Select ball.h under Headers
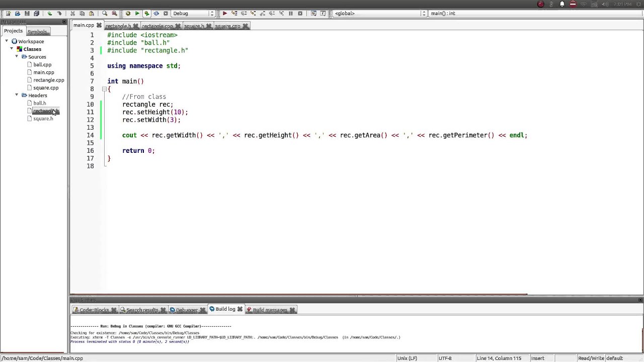Viewport: 644px width, 362px height. (40, 103)
